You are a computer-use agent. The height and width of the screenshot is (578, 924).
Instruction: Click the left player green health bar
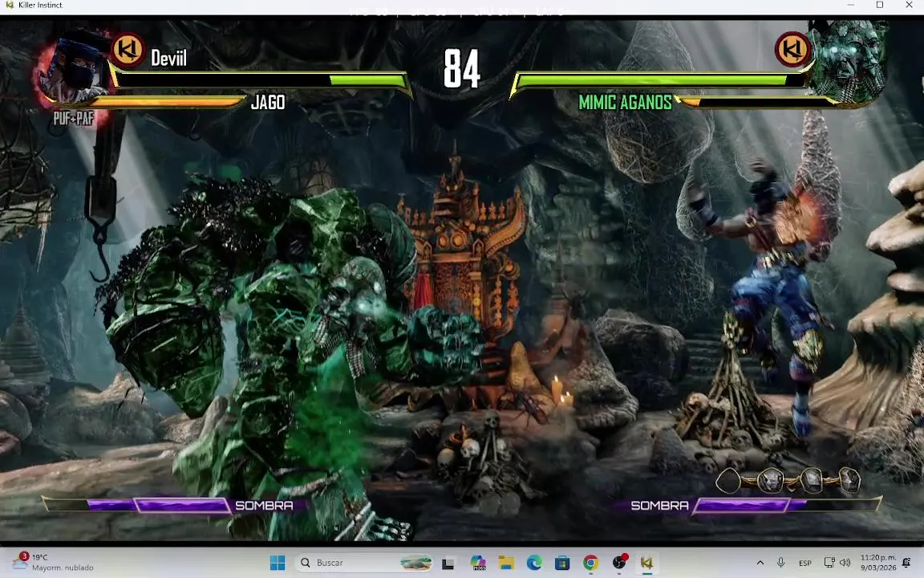coord(262,80)
